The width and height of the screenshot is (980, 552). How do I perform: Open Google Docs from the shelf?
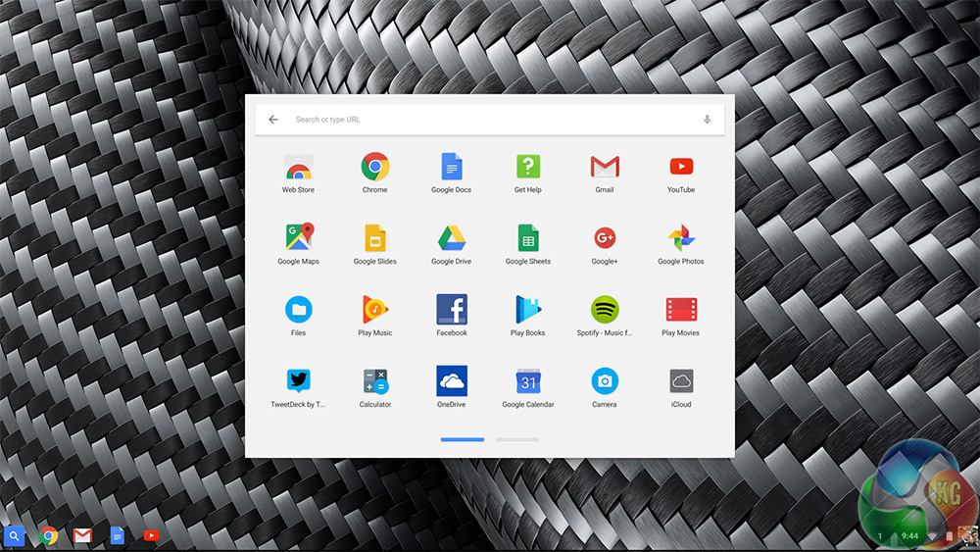click(117, 535)
